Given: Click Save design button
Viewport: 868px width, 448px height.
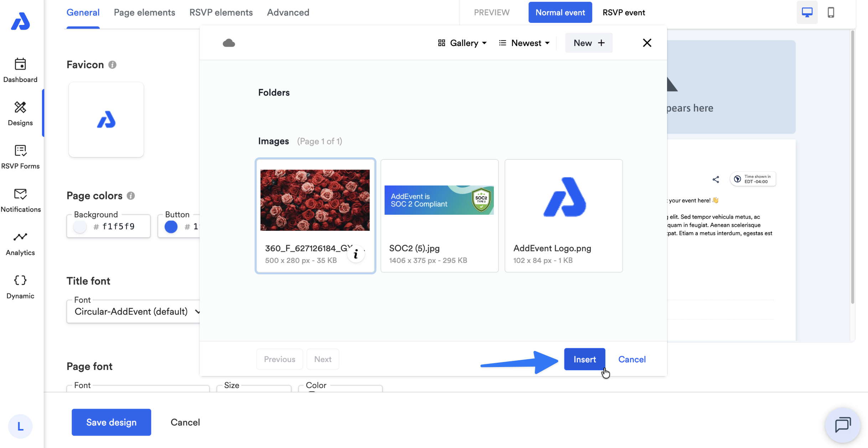Looking at the screenshot, I should [111, 422].
